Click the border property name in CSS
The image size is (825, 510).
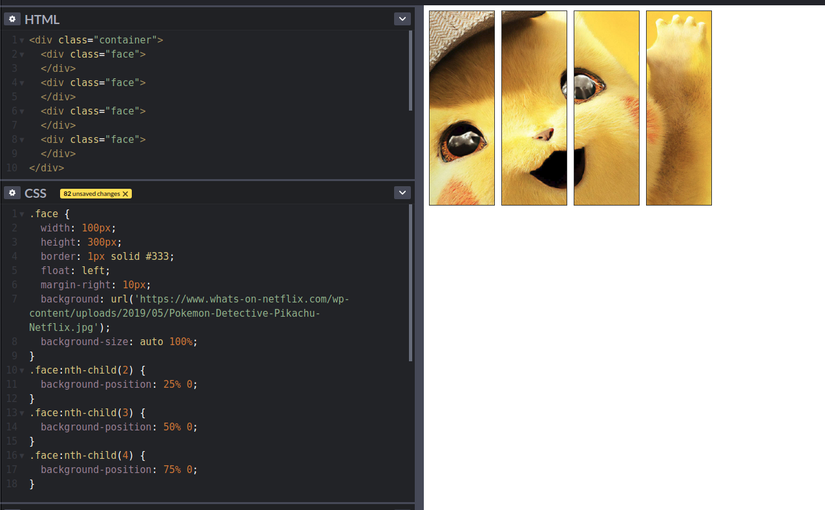pyautogui.click(x=58, y=256)
